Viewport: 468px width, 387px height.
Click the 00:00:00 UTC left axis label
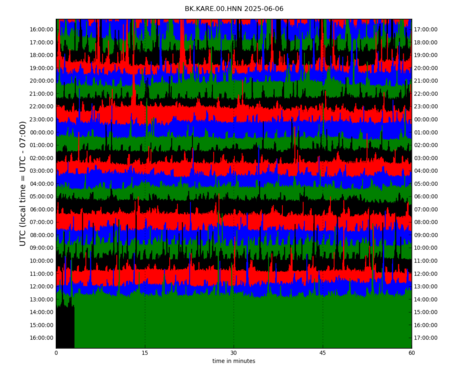(x=41, y=132)
